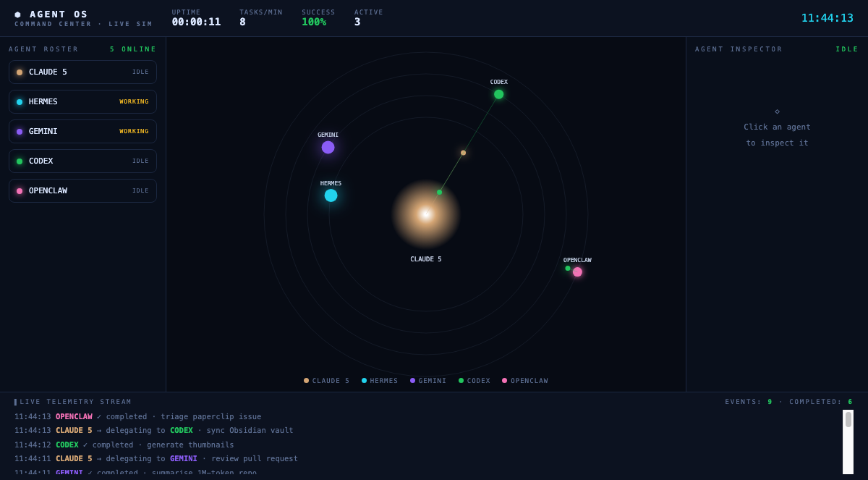Screen dimensions: 868x480
Task: Click the orange task particle on CODEX link
Action: [463, 153]
